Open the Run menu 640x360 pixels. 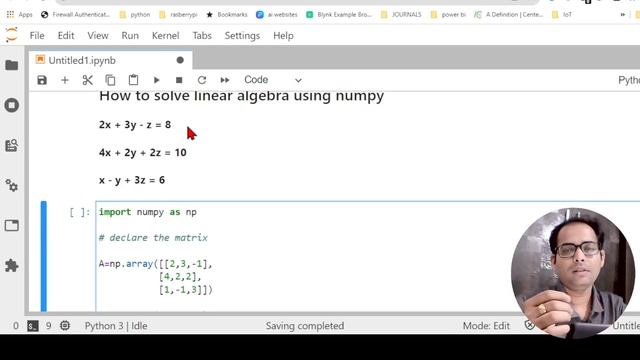[130, 36]
